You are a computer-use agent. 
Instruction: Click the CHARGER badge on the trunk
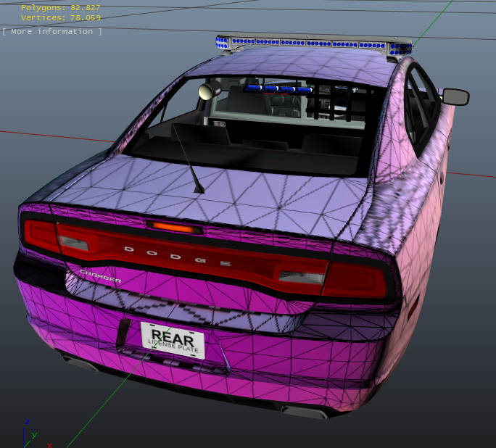coord(100,275)
